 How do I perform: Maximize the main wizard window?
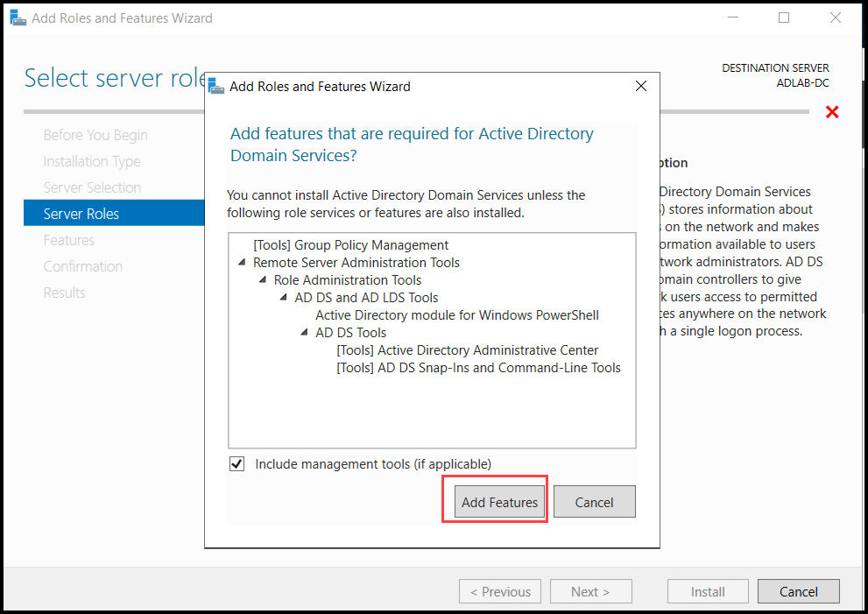click(x=784, y=18)
